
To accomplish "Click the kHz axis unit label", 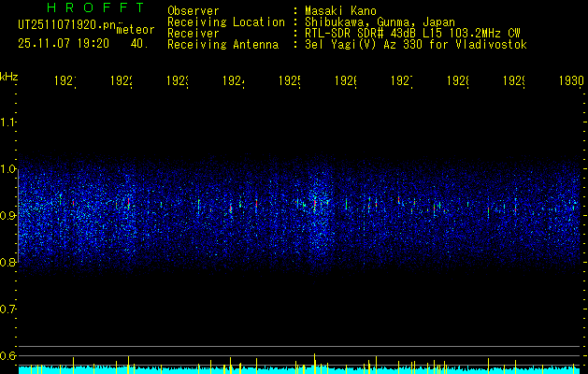I will point(9,77).
